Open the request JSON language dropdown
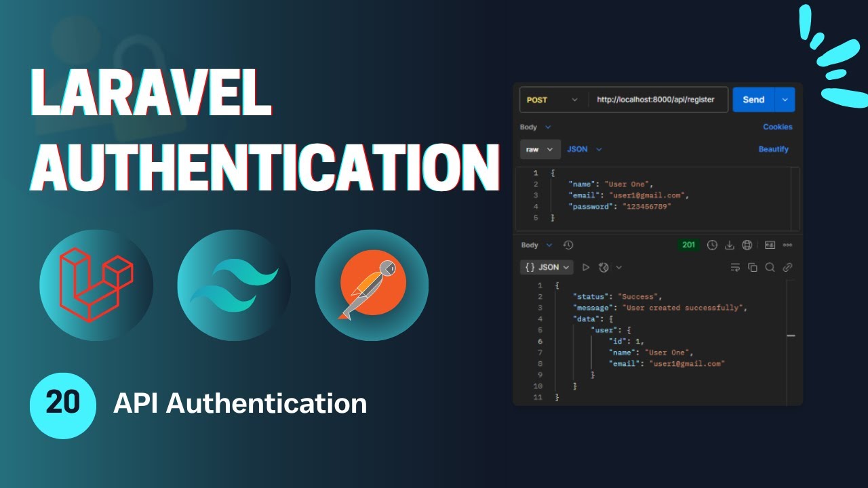 pyautogui.click(x=585, y=149)
